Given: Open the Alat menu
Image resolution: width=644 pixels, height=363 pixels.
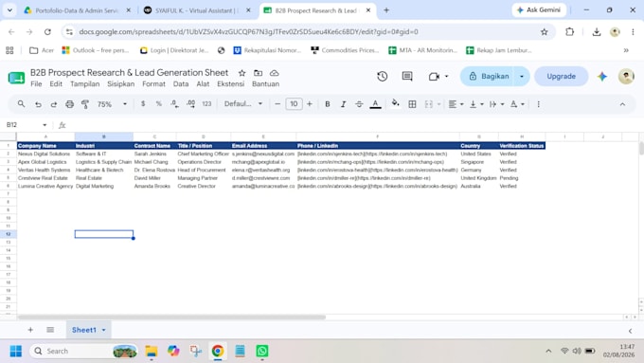Looking at the screenshot, I should click(203, 83).
